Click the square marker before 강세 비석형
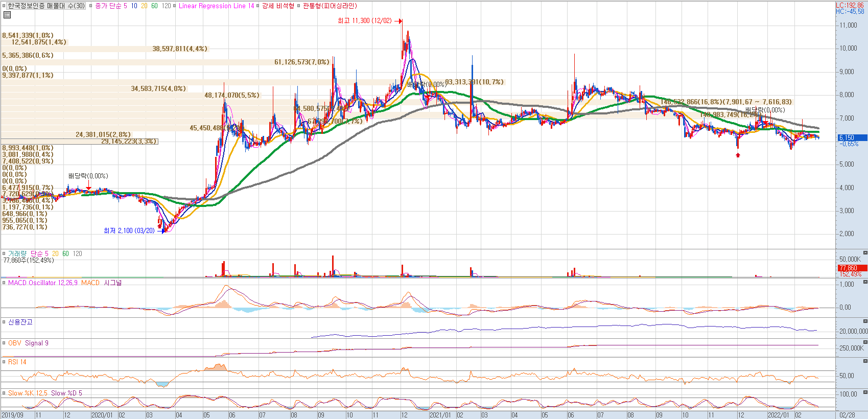868x419 pixels. tap(258, 6)
